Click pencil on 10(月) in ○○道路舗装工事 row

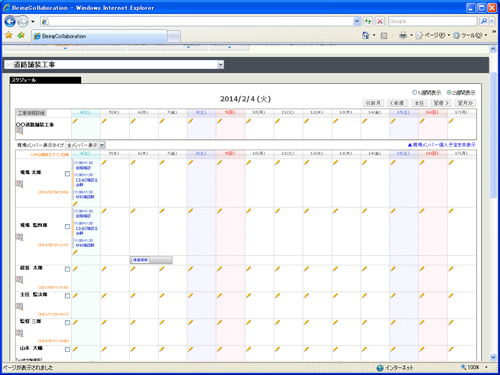point(249,121)
